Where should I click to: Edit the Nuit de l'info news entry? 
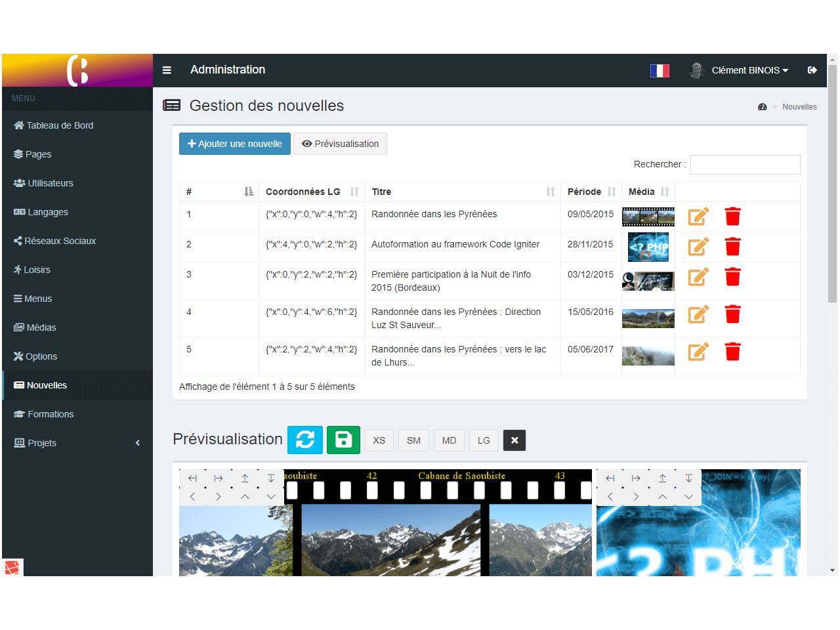tap(698, 277)
